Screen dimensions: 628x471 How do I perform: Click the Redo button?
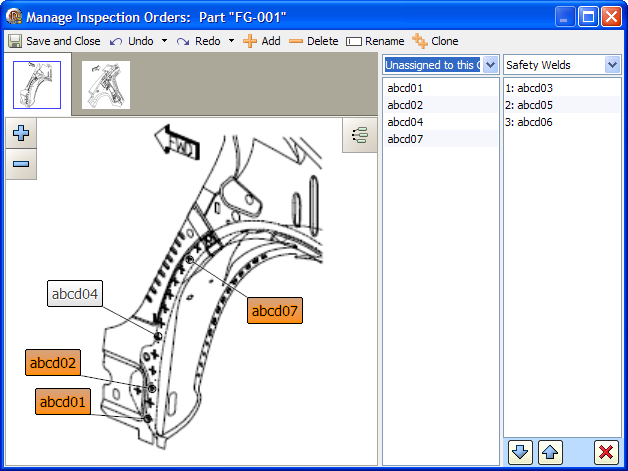[x=200, y=41]
